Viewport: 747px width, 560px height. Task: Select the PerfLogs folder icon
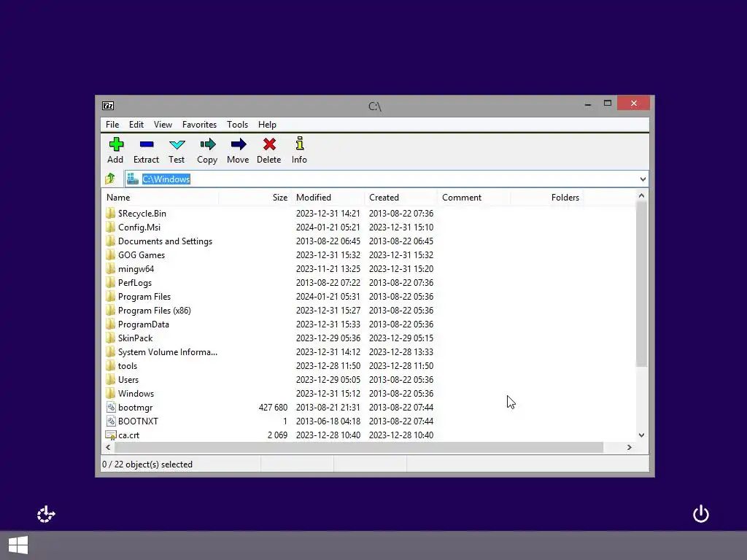click(111, 282)
